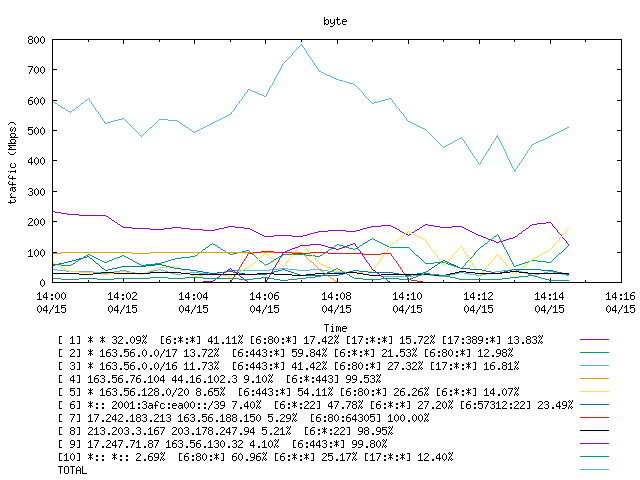Click the TOTAL legend label
Viewport: 640px width, 480px height.
(72, 470)
